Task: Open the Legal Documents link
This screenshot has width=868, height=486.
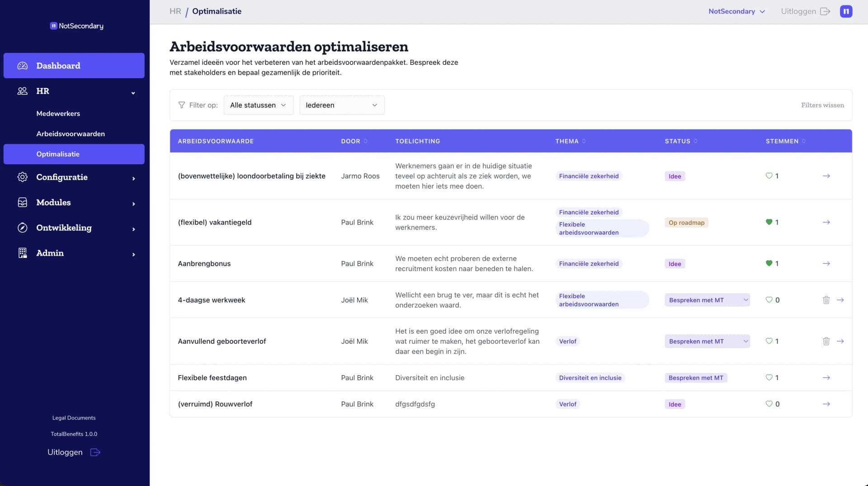Action: (x=74, y=418)
